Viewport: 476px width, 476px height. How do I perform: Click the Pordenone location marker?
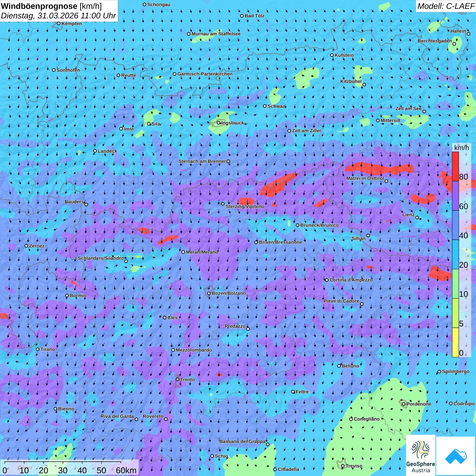(404, 404)
